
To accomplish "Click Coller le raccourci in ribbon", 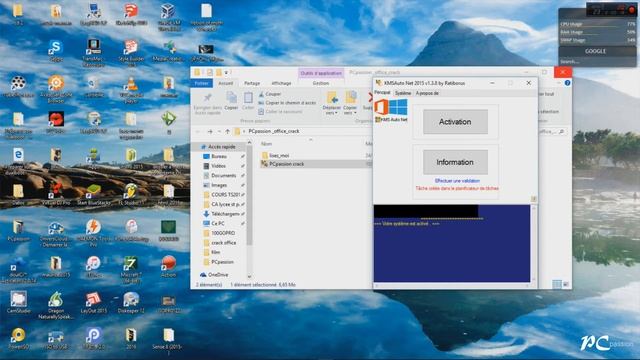I will click(x=280, y=111).
